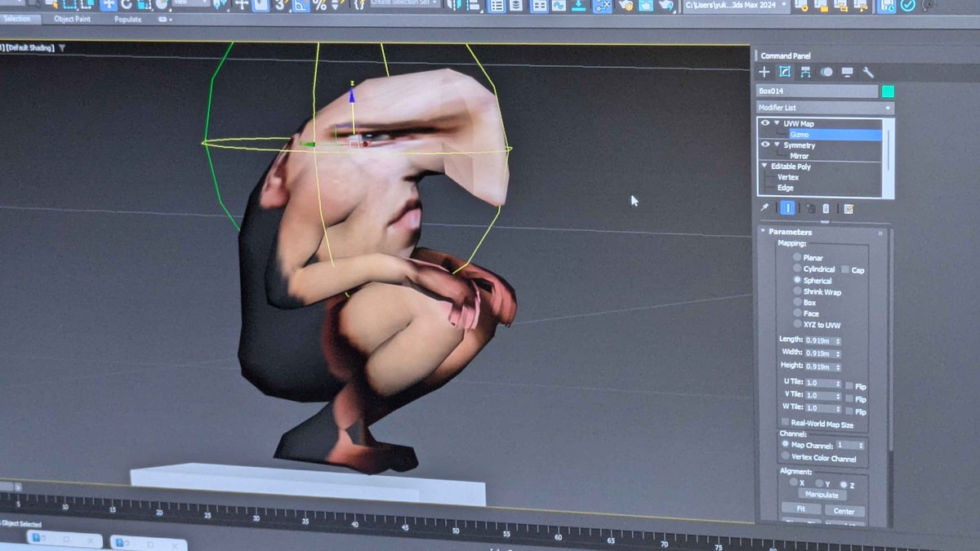Click the Box014 object name field
Viewport: 980px width, 551px height.
pos(817,91)
